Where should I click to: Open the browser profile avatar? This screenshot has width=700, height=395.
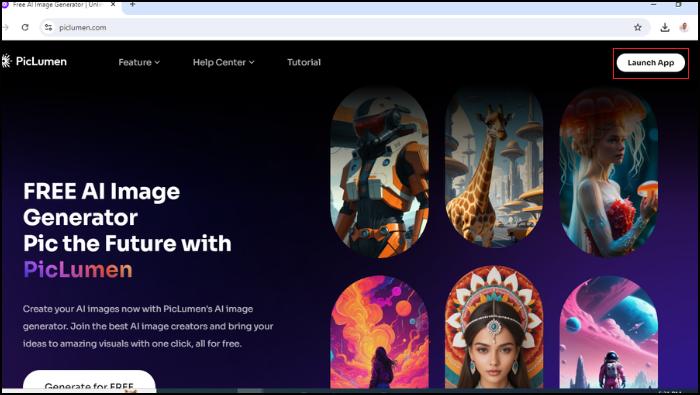(684, 27)
